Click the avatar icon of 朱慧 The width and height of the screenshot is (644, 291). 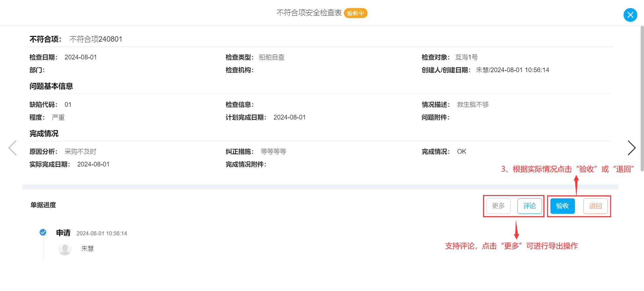point(65,249)
